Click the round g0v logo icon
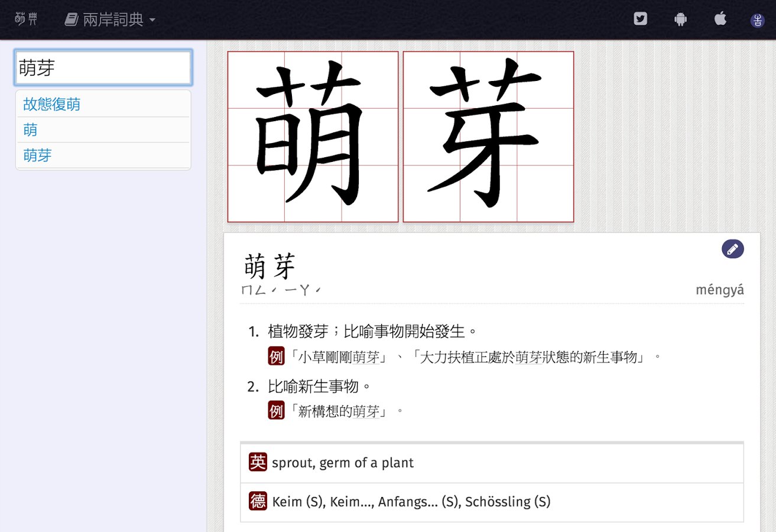Image resolution: width=776 pixels, height=532 pixels. [x=757, y=20]
